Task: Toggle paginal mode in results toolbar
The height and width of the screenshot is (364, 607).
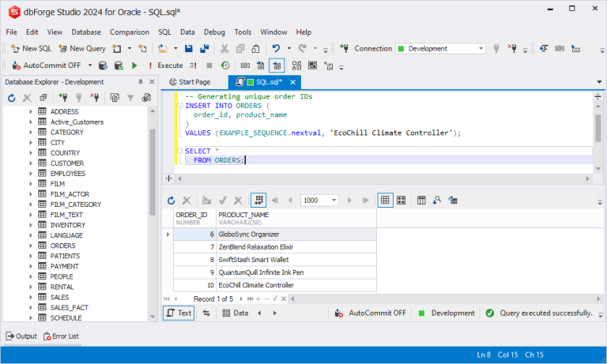Action: pos(258,201)
